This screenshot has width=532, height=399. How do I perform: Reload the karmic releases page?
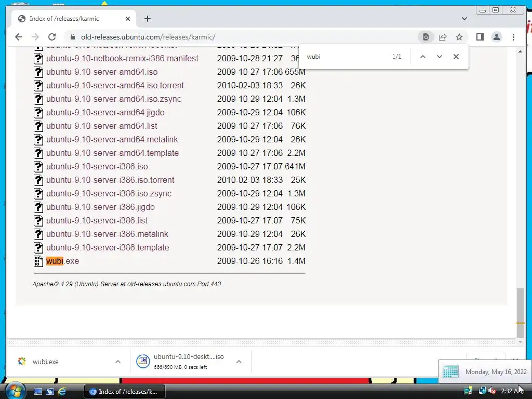tap(52, 37)
